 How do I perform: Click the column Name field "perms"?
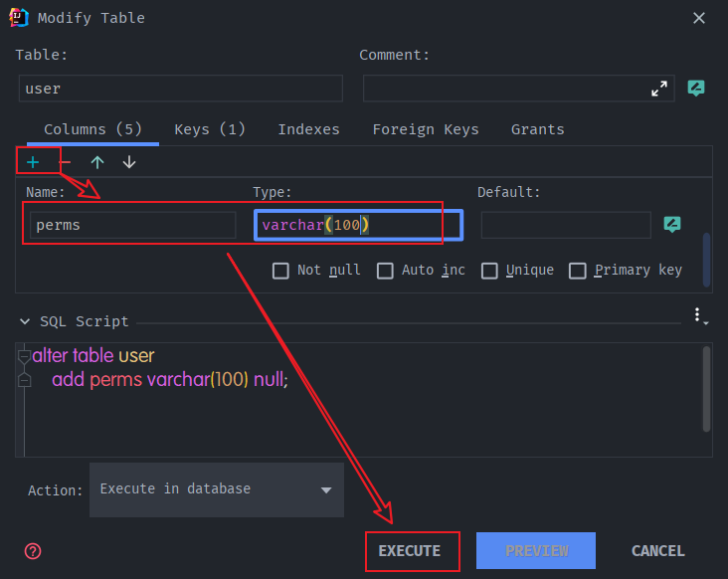click(x=132, y=225)
